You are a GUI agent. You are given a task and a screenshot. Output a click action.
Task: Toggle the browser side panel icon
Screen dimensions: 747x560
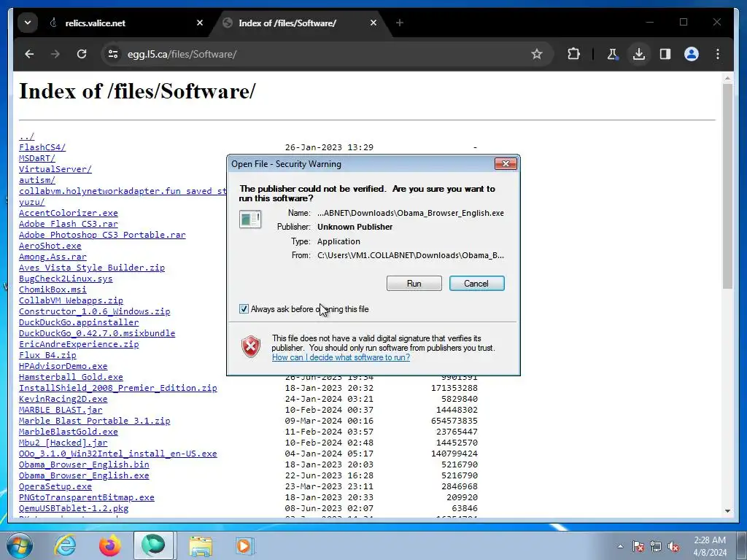click(665, 54)
